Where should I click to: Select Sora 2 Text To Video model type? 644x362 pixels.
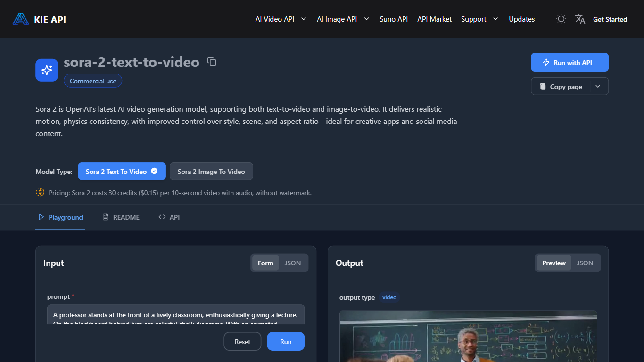click(x=122, y=172)
